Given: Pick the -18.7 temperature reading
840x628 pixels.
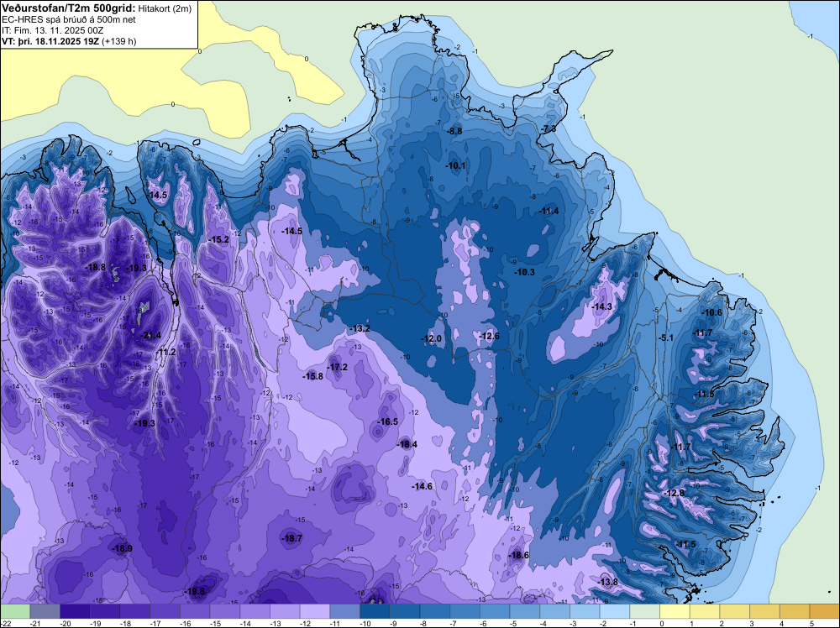Looking at the screenshot, I should 292,539.
